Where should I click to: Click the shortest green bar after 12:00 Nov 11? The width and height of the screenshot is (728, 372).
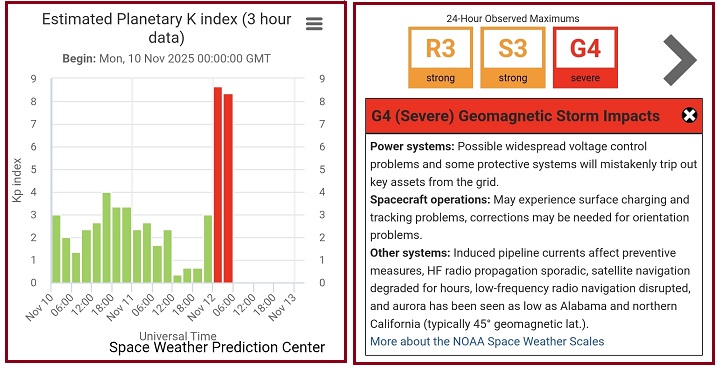click(x=177, y=279)
